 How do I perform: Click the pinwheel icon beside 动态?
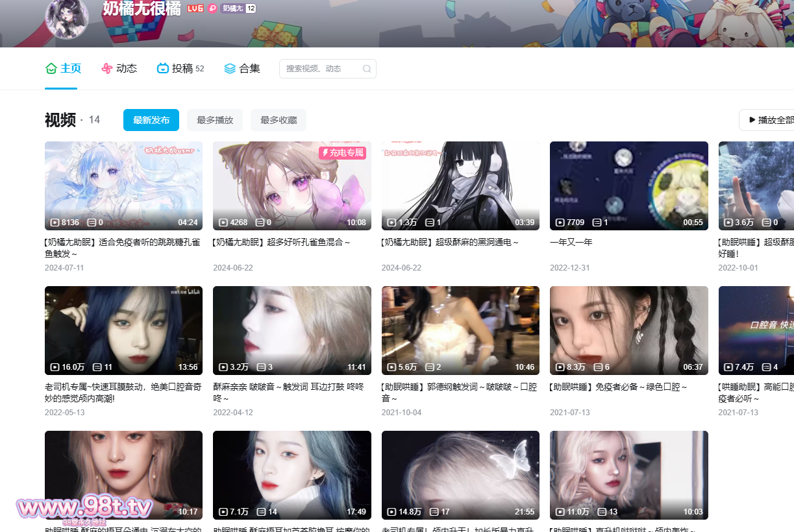coord(107,68)
